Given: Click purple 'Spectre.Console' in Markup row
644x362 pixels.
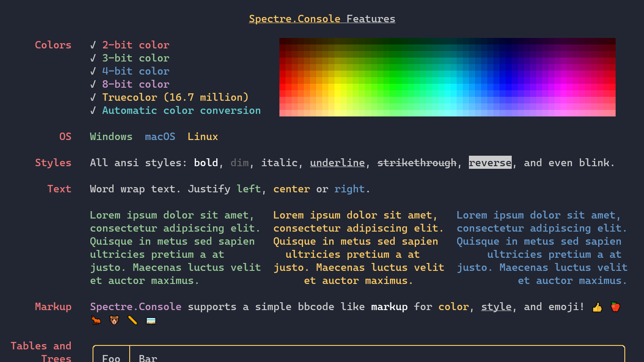Looking at the screenshot, I should (136, 307).
